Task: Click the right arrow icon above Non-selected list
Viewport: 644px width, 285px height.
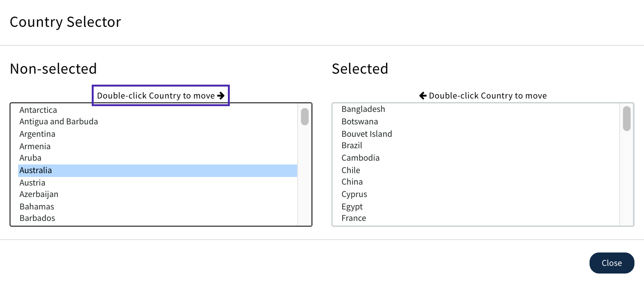Action: pyautogui.click(x=221, y=96)
